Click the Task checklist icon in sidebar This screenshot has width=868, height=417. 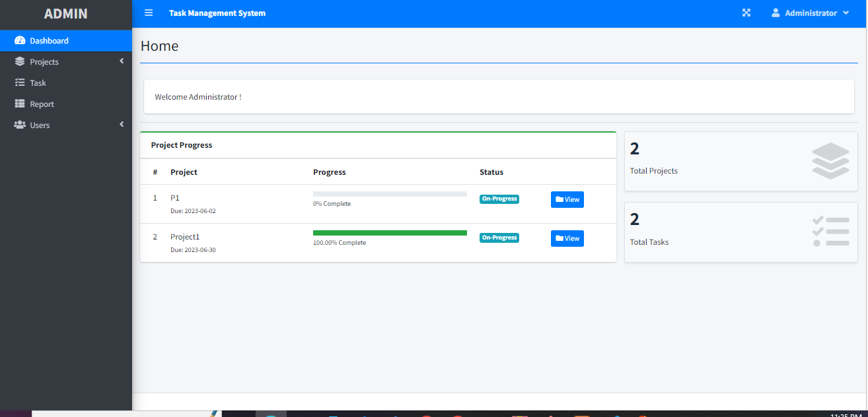click(x=20, y=82)
